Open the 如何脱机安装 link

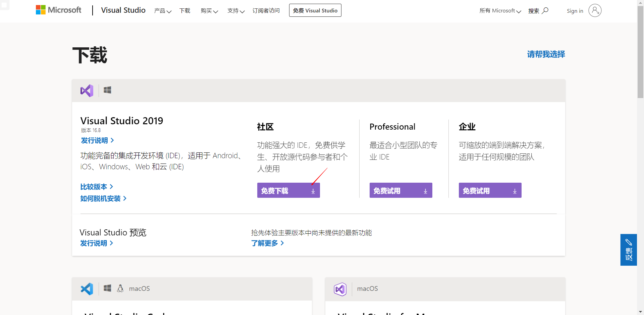pos(103,198)
